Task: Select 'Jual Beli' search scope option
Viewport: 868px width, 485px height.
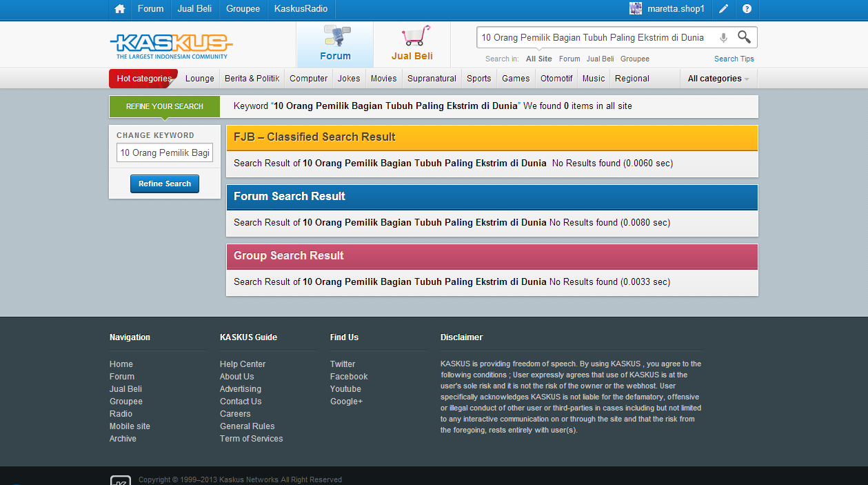Action: point(600,59)
